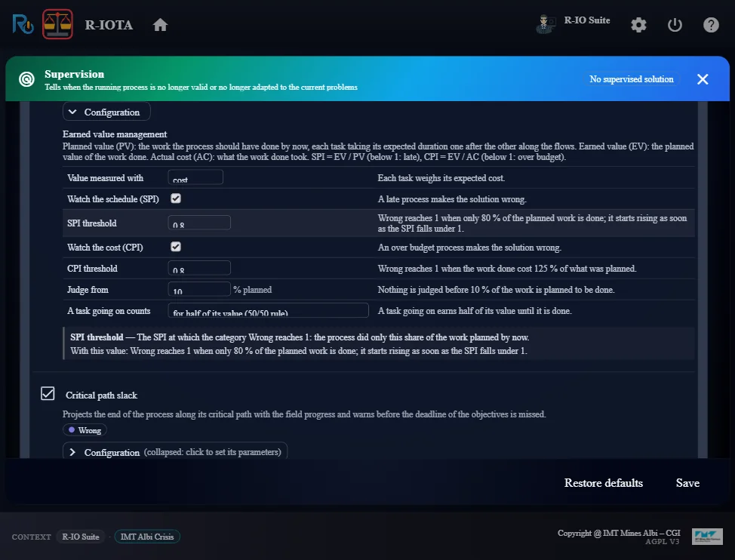Click the Copyright IMT Mines Albi text

[619, 533]
